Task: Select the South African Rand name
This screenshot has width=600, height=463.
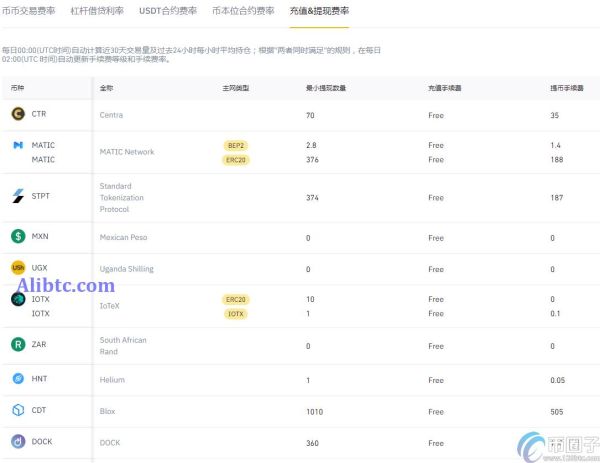Action: (123, 346)
